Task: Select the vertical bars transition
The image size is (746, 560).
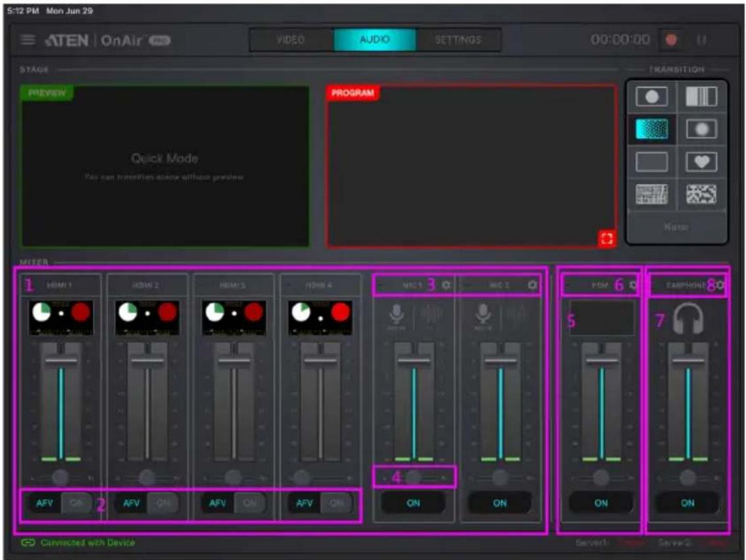Action: 701,97
